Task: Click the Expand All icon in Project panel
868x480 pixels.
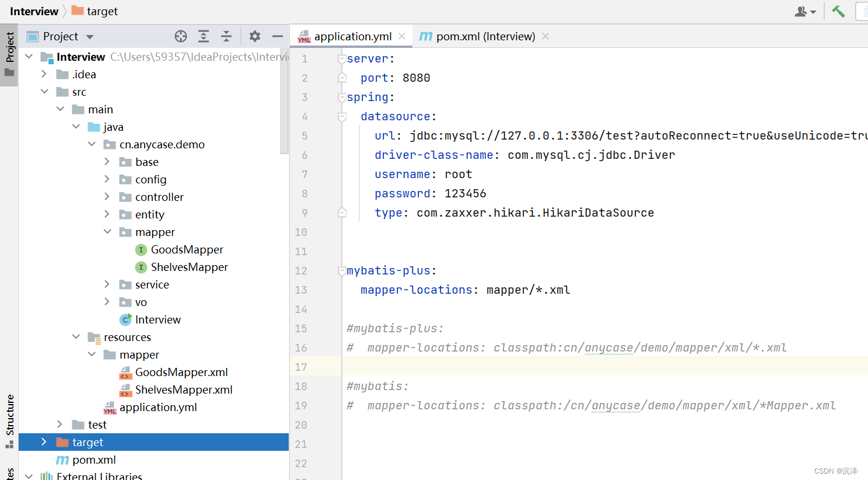Action: 204,36
